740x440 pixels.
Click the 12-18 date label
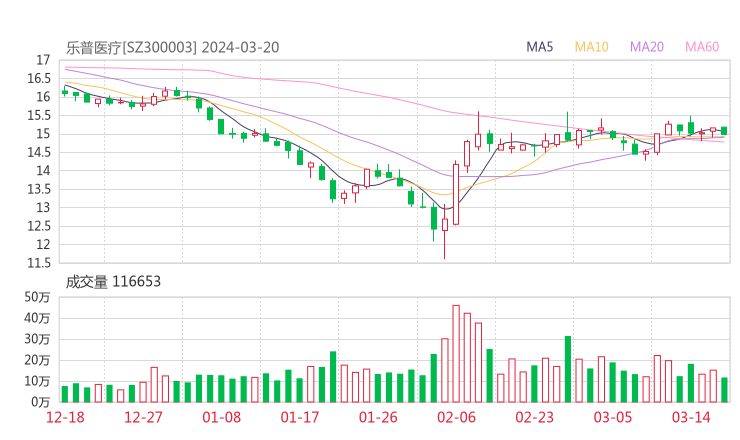pos(65,417)
